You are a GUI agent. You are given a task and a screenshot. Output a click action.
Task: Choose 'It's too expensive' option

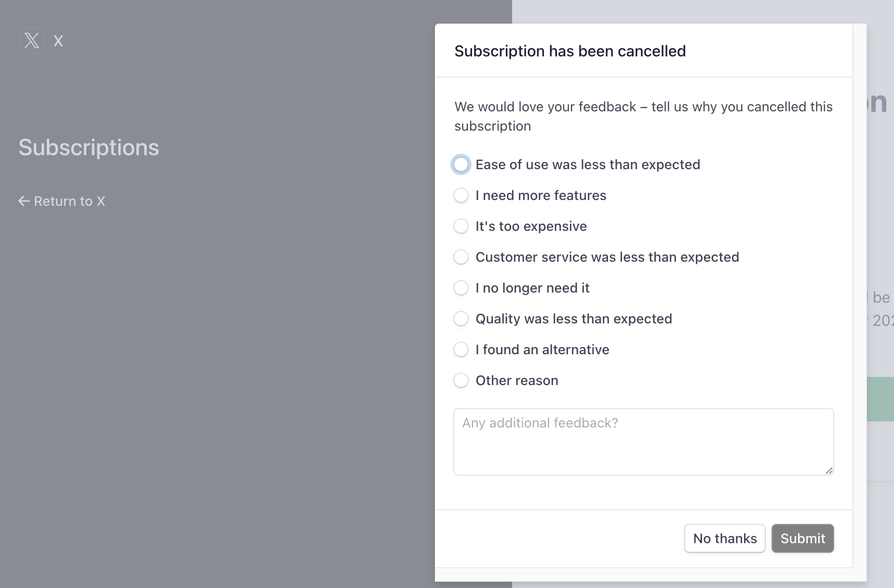click(x=461, y=227)
